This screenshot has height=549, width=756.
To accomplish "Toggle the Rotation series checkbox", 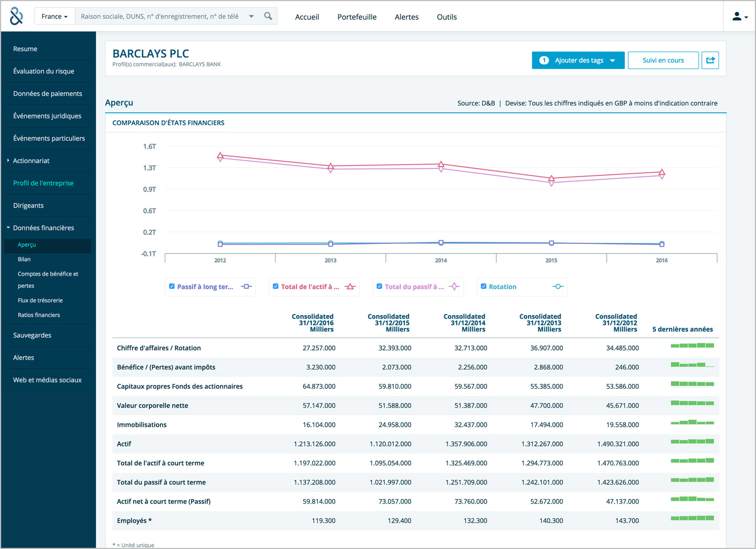I will [x=483, y=286].
